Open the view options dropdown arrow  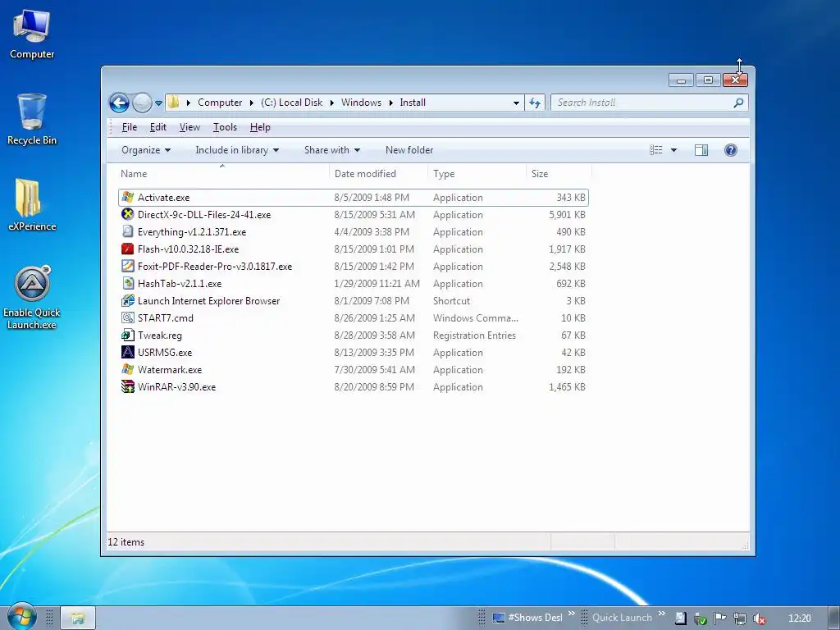click(x=673, y=150)
